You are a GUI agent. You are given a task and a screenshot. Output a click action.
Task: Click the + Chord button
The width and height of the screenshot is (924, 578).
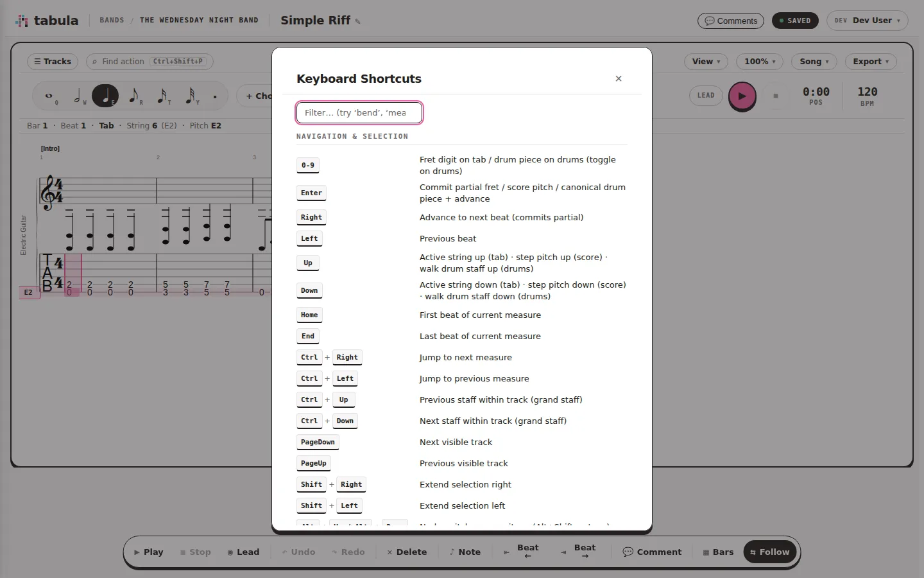point(256,96)
